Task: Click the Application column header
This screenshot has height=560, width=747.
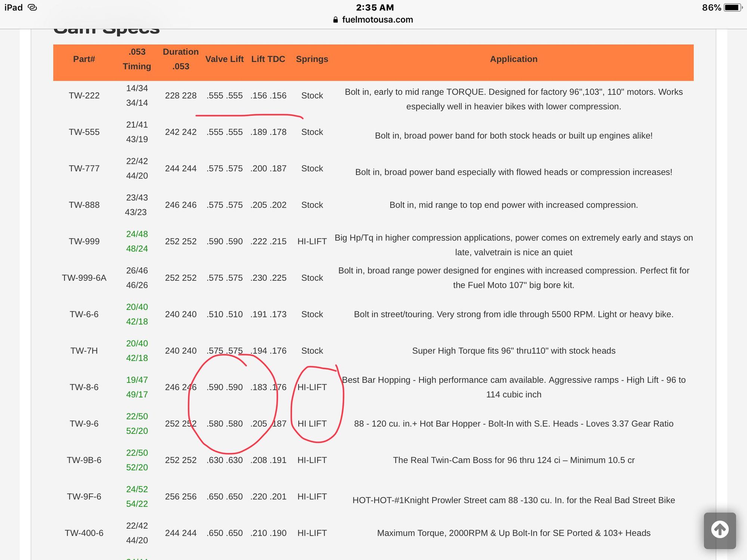Action: (514, 59)
